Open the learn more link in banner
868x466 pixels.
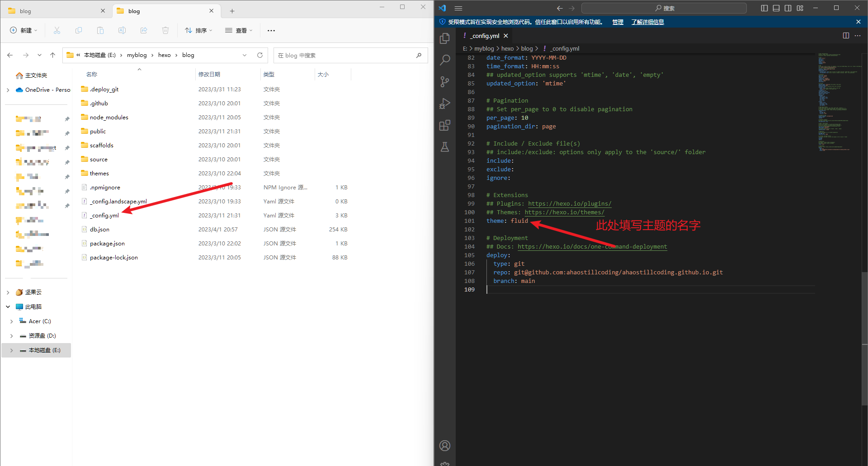click(647, 22)
